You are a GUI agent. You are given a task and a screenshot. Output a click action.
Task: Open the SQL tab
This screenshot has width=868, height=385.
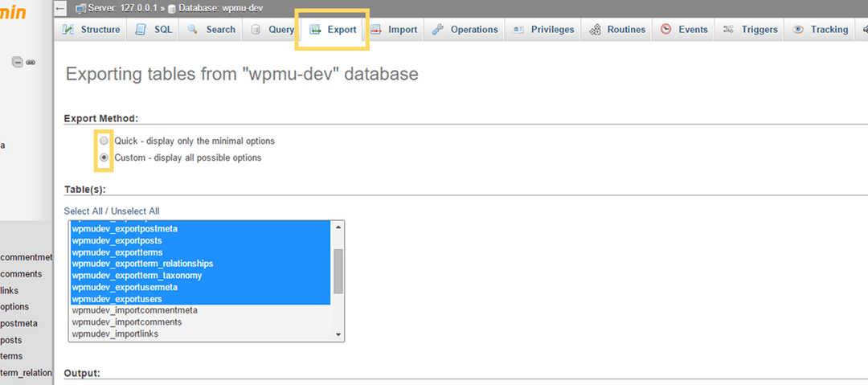point(154,30)
